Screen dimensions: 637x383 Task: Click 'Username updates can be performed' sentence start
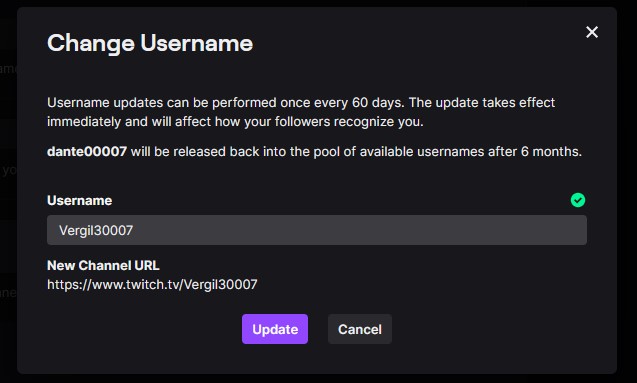point(162,102)
